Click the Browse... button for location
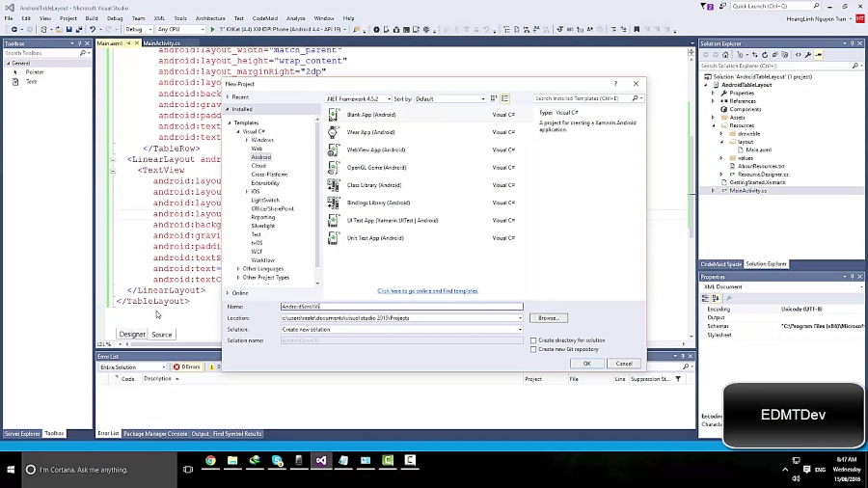This screenshot has width=868, height=488. coord(549,318)
